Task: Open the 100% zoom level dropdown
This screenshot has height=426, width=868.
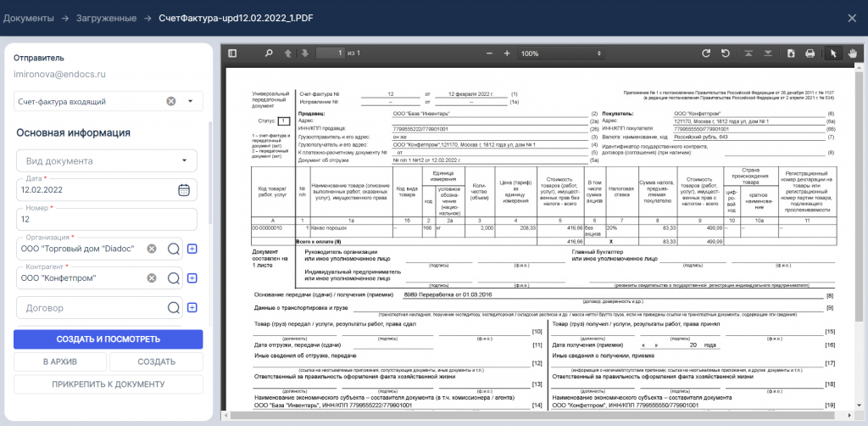Action: pos(561,53)
